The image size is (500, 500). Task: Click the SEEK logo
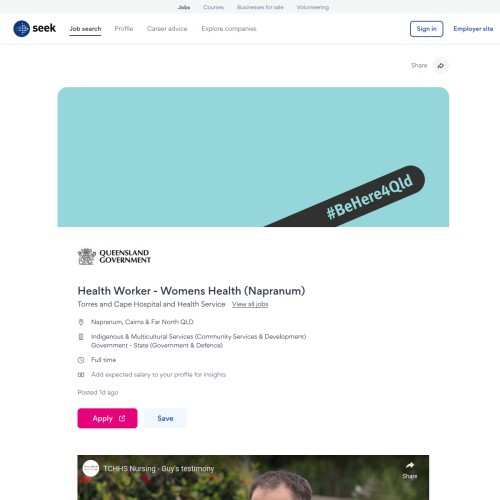tap(35, 29)
